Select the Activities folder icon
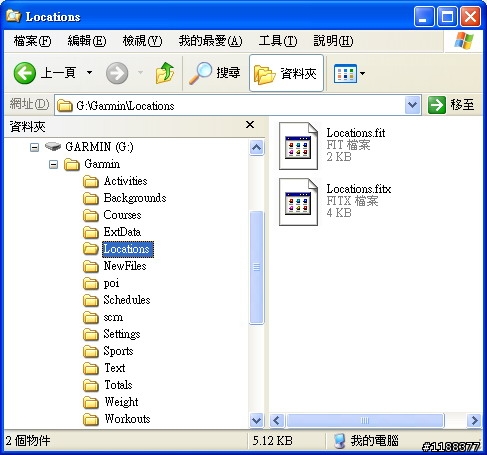 pos(91,182)
